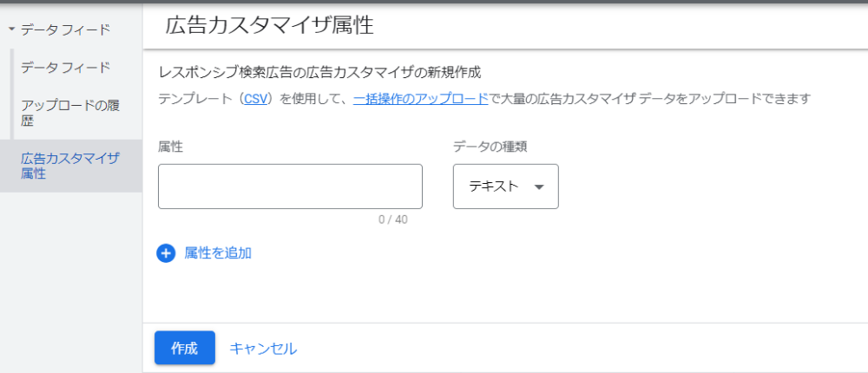
Task: Open the 一括操作のアップロード link
Action: [420, 99]
